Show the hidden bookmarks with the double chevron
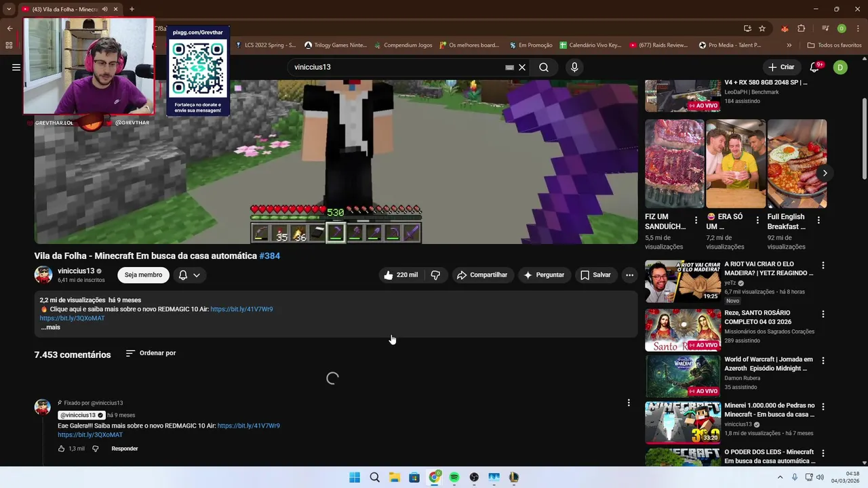Screen dimensions: 868x488 tap(789, 45)
